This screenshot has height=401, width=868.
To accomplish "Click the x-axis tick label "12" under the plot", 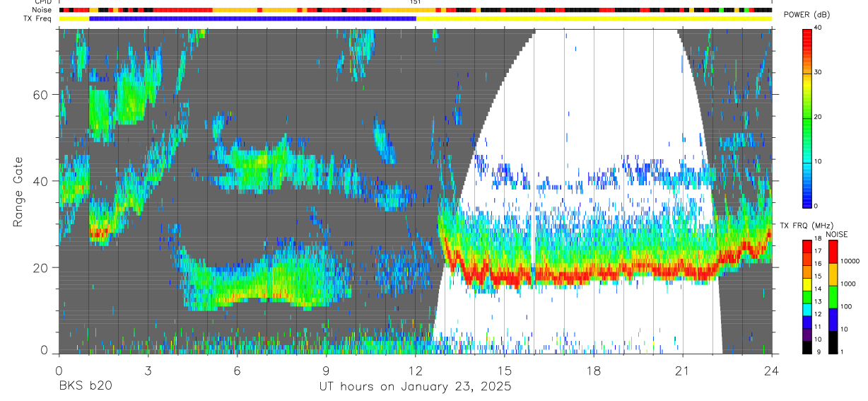I will pyautogui.click(x=416, y=369).
